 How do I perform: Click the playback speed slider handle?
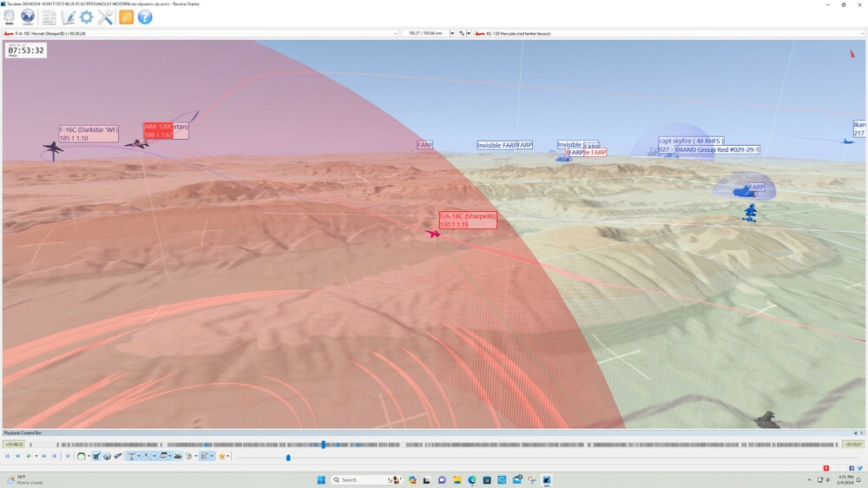coord(288,458)
